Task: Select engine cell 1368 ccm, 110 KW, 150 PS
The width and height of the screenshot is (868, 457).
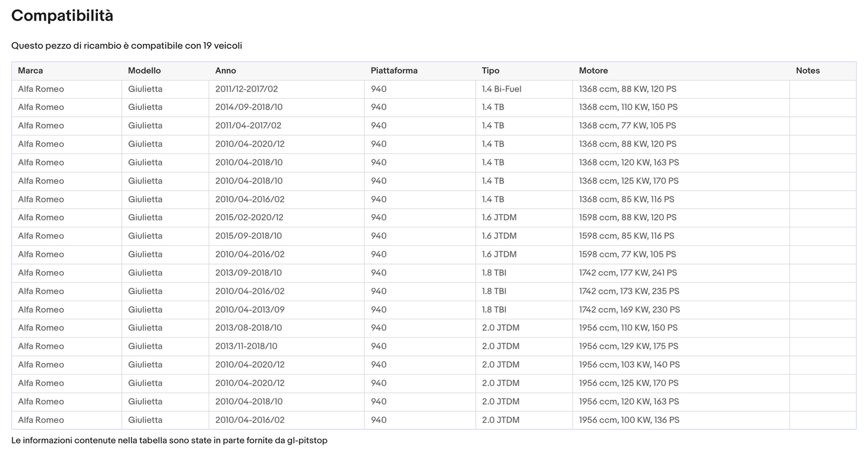Action: click(628, 108)
